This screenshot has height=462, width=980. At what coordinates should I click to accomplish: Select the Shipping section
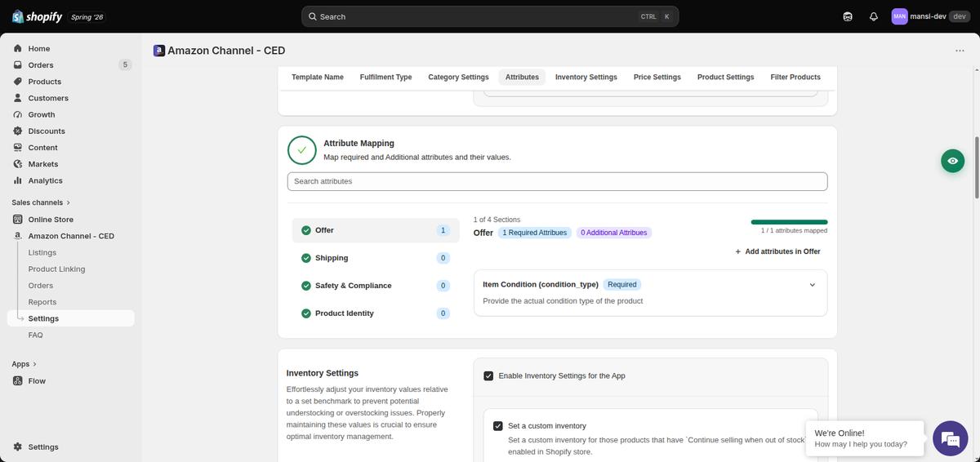click(376, 258)
